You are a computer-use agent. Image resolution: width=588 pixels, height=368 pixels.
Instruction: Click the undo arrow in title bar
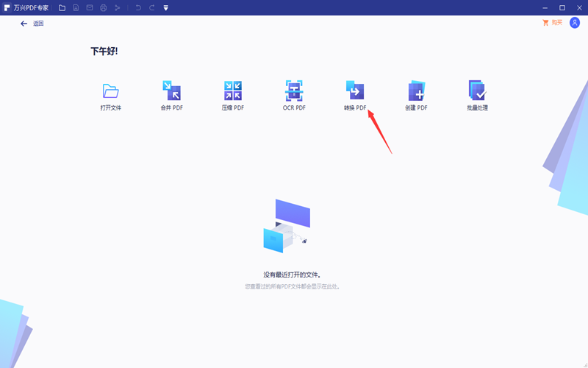[138, 8]
